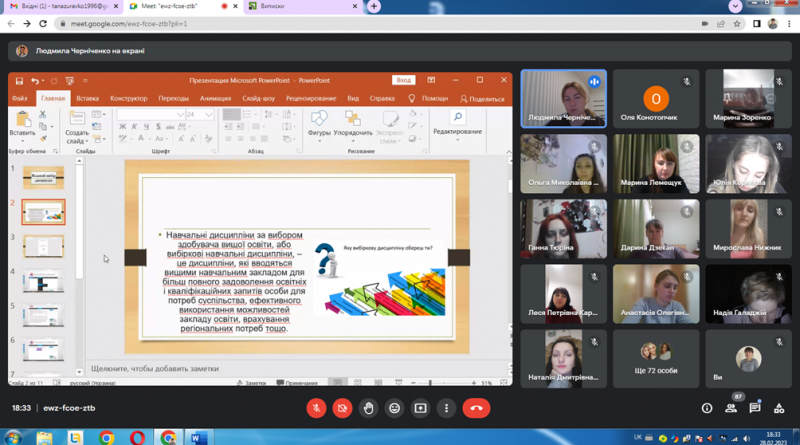Click the raise hand icon
The width and height of the screenshot is (800, 445).
tap(368, 408)
